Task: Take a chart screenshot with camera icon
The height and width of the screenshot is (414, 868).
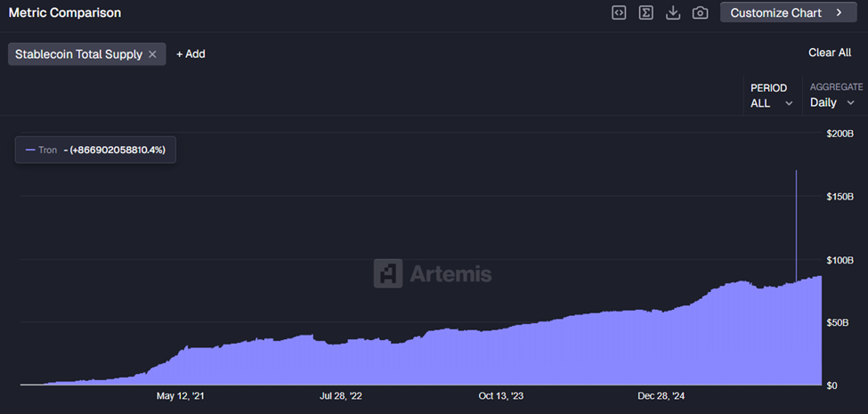Action: coord(701,12)
